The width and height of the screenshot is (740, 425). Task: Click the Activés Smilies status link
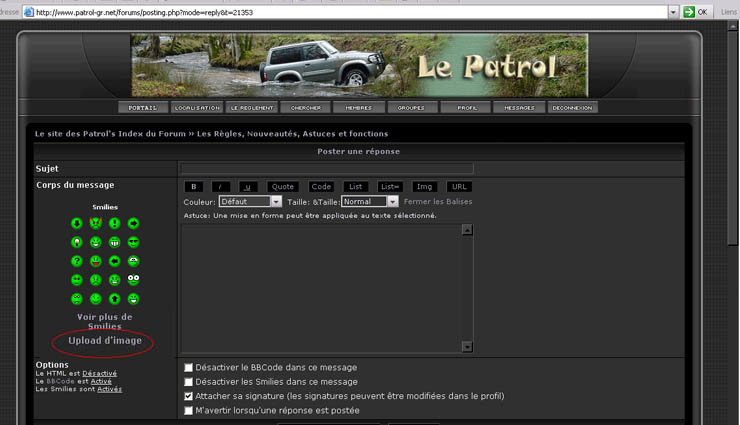tap(109, 389)
